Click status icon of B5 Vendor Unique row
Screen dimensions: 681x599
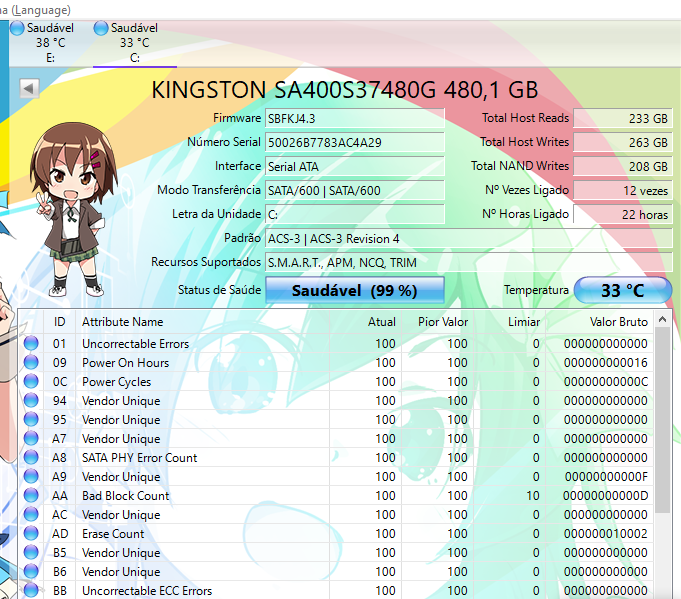[x=31, y=552]
